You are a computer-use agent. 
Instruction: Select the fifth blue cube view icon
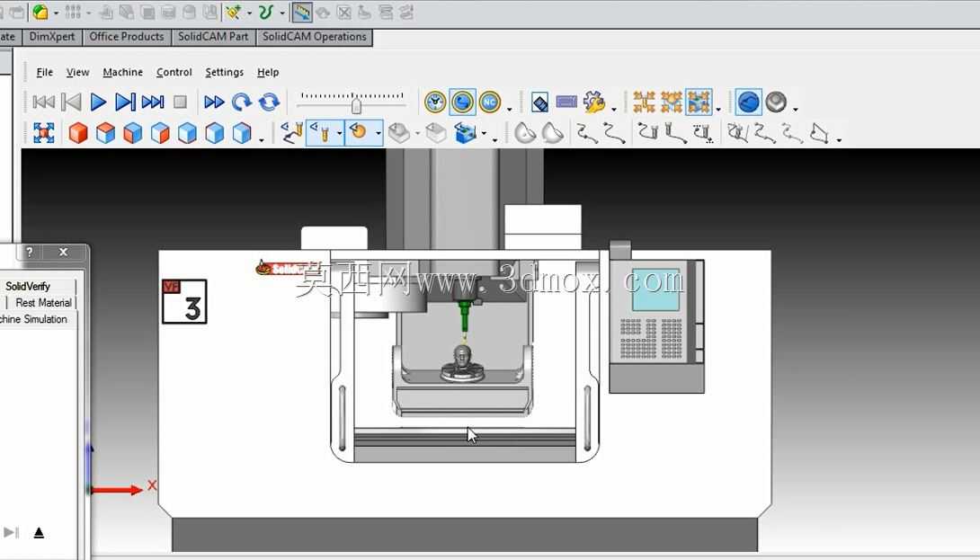[188, 133]
